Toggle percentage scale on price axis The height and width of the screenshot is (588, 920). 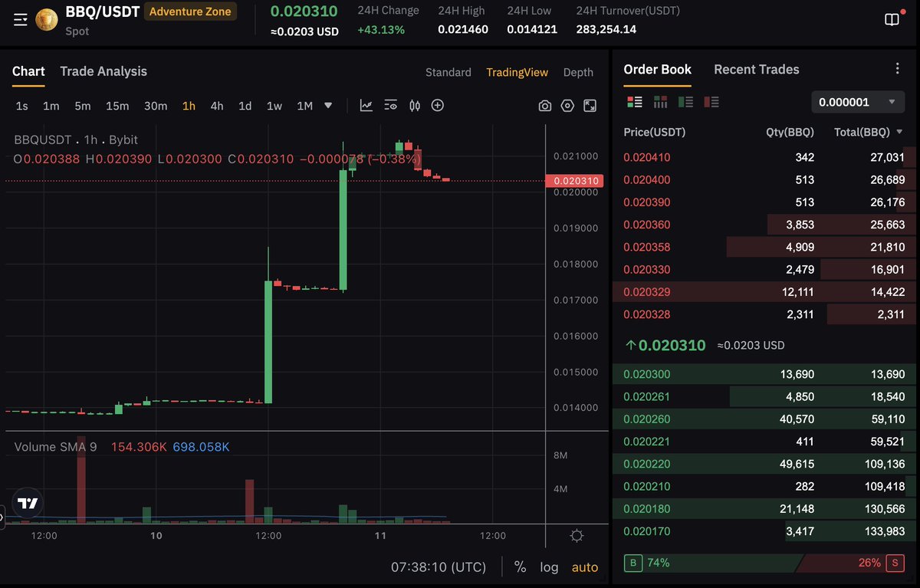pyautogui.click(x=520, y=567)
